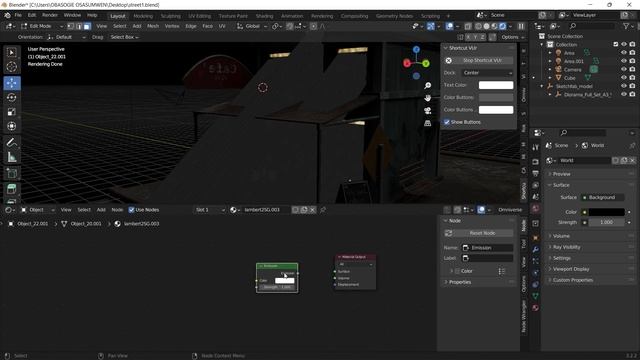Click the green Y axis gizmo
The height and width of the screenshot is (360, 640).
pyautogui.click(x=426, y=64)
